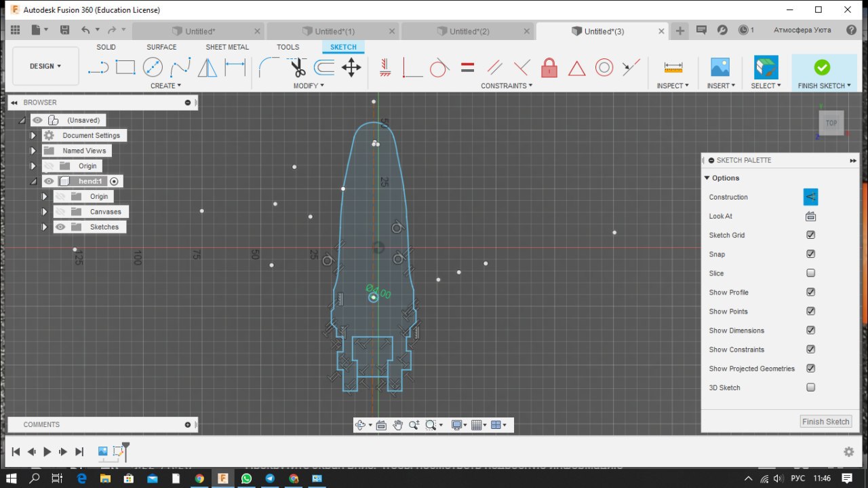Expand the Sketches folder in browser

pos(45,227)
